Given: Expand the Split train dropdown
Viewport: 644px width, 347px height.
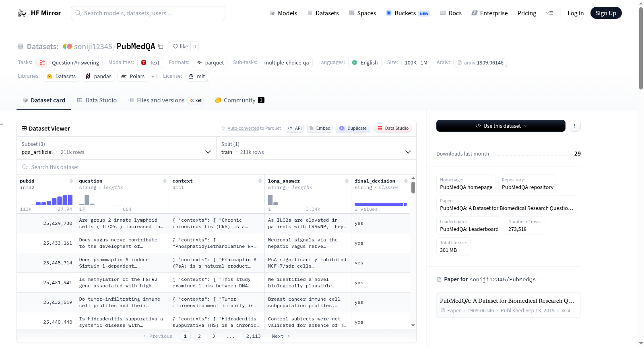Looking at the screenshot, I should [x=316, y=148].
